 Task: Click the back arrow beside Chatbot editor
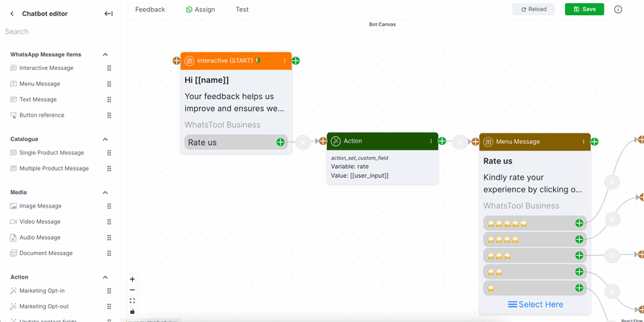[12, 14]
